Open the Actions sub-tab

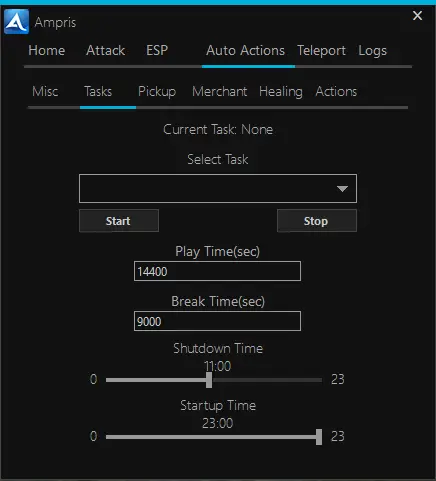336,91
